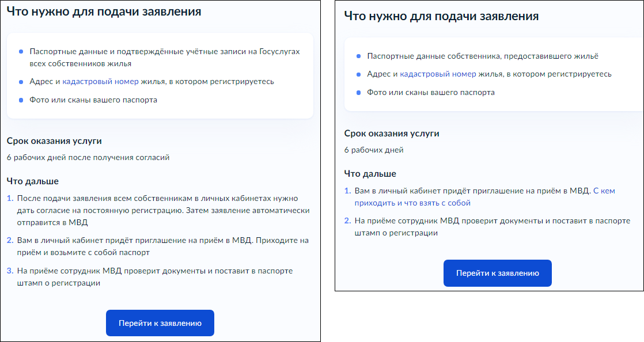Follow "кадастровый номер" link in the right panel
The height and width of the screenshot is (342, 644).
pyautogui.click(x=438, y=74)
